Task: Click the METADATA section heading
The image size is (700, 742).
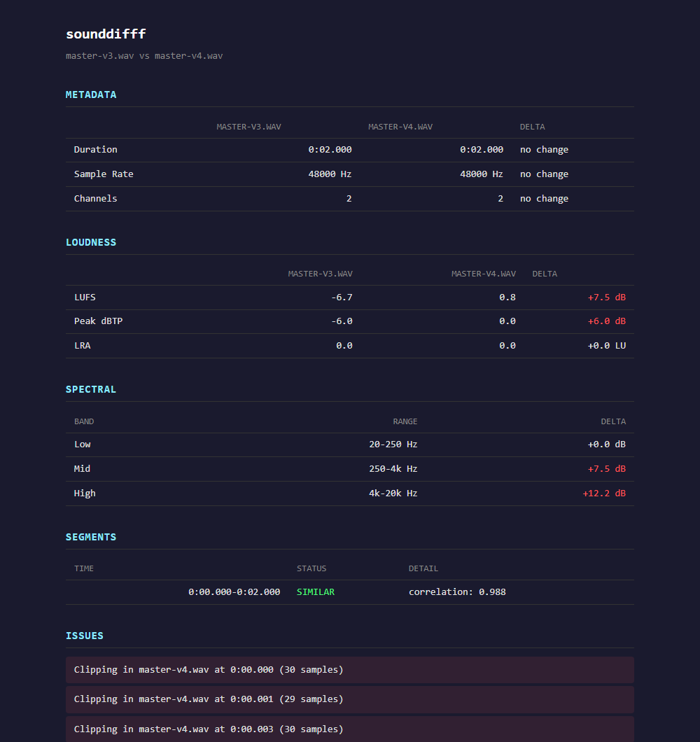Action: click(91, 94)
